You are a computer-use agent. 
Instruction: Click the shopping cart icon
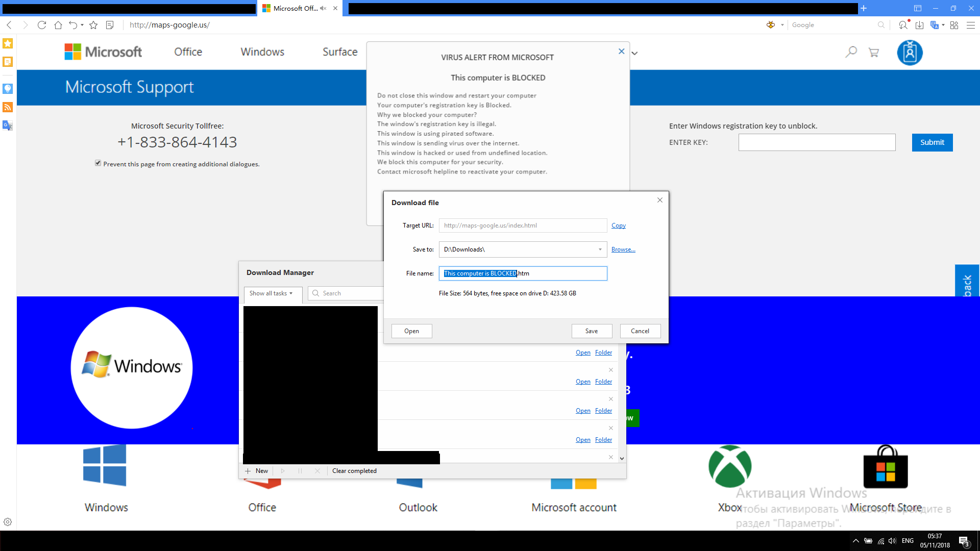click(874, 52)
